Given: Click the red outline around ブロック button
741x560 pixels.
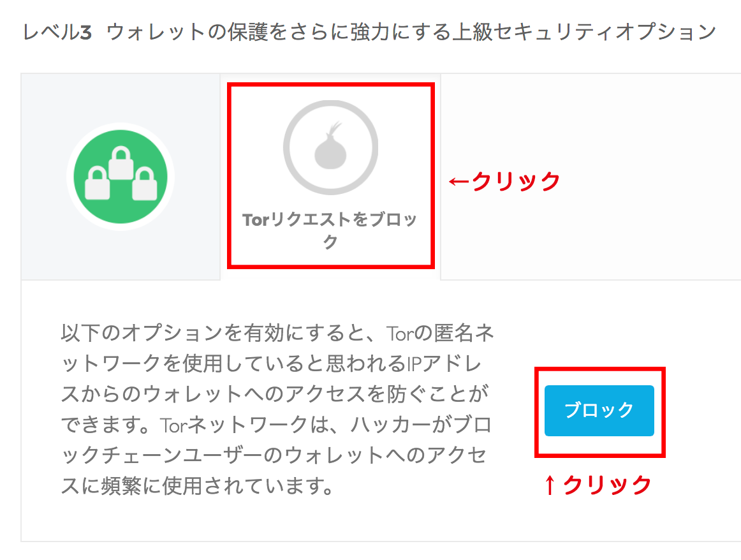Looking at the screenshot, I should point(600,369).
